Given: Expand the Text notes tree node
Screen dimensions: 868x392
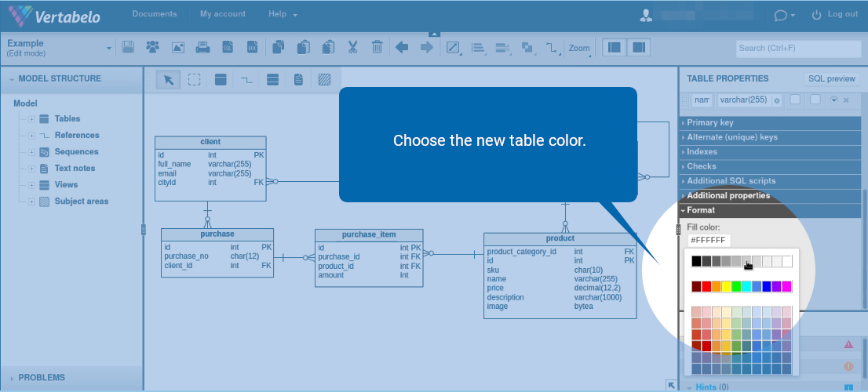Looking at the screenshot, I should pos(31,169).
